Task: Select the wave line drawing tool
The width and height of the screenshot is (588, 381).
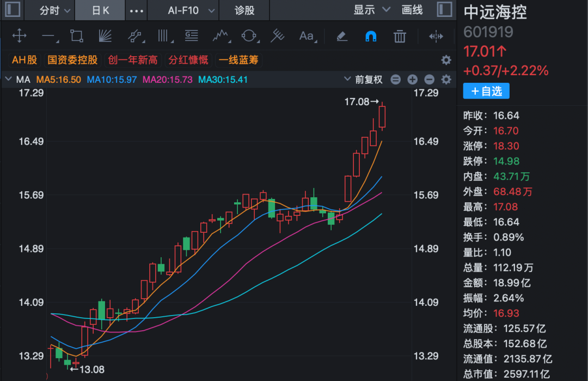Action: 221,36
